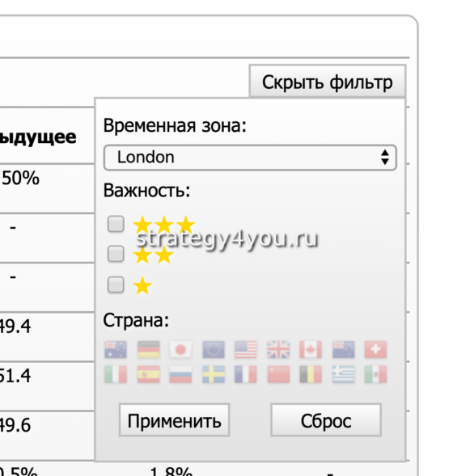Click the Временная зона: label

[x=175, y=125]
